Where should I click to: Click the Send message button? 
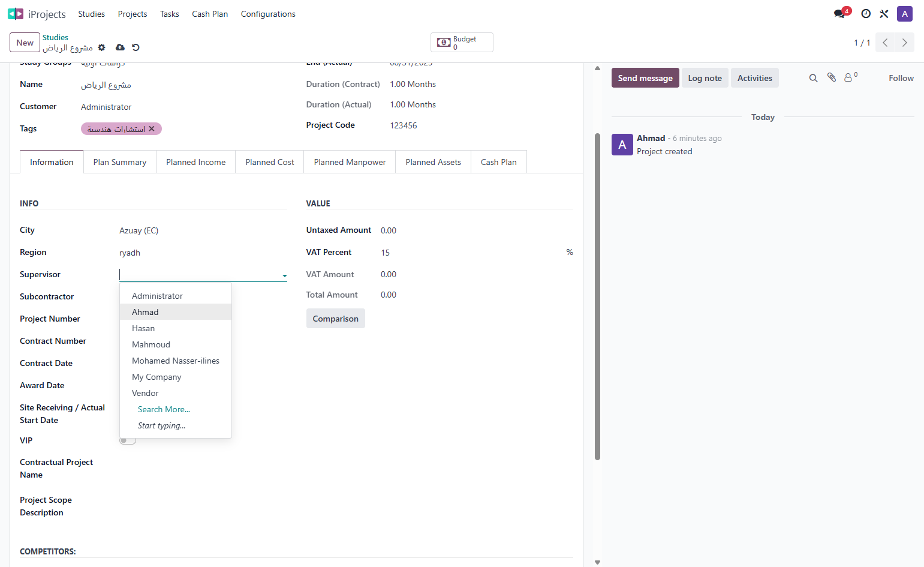click(x=645, y=78)
